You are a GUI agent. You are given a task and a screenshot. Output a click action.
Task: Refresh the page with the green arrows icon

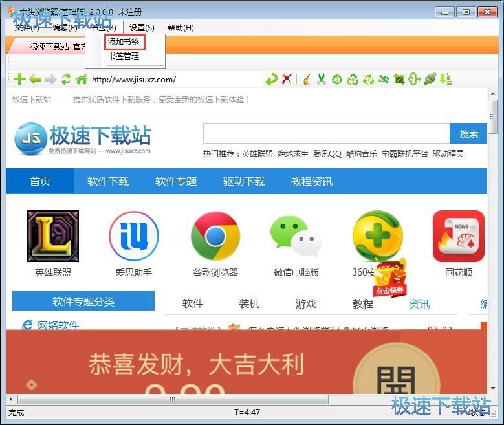point(66,79)
